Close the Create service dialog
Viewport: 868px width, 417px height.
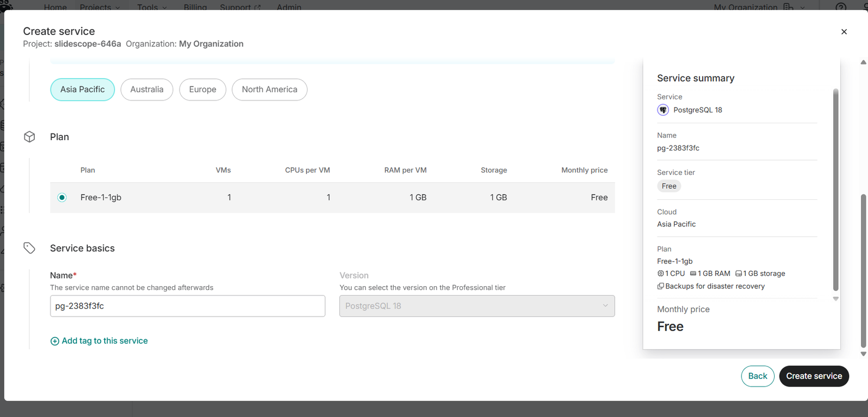click(x=844, y=31)
